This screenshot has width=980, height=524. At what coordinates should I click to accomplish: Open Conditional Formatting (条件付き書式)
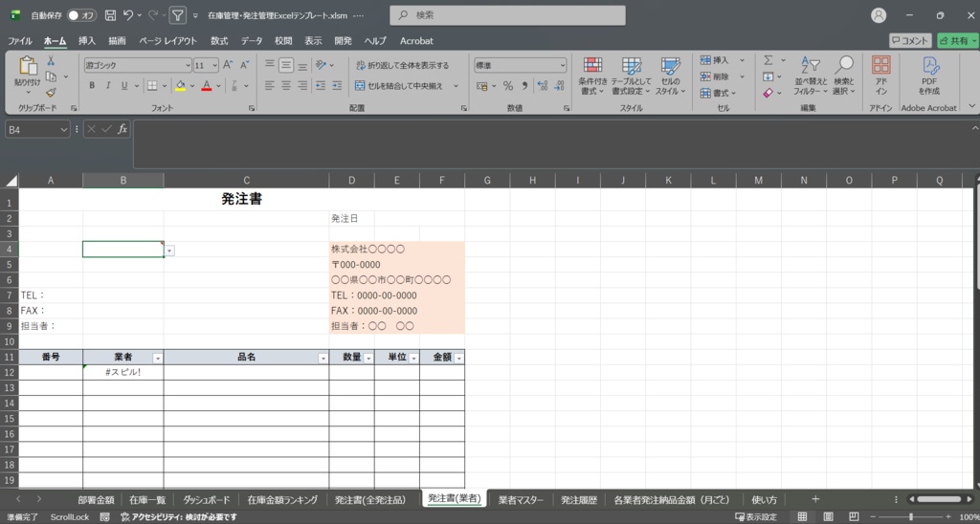tap(592, 76)
